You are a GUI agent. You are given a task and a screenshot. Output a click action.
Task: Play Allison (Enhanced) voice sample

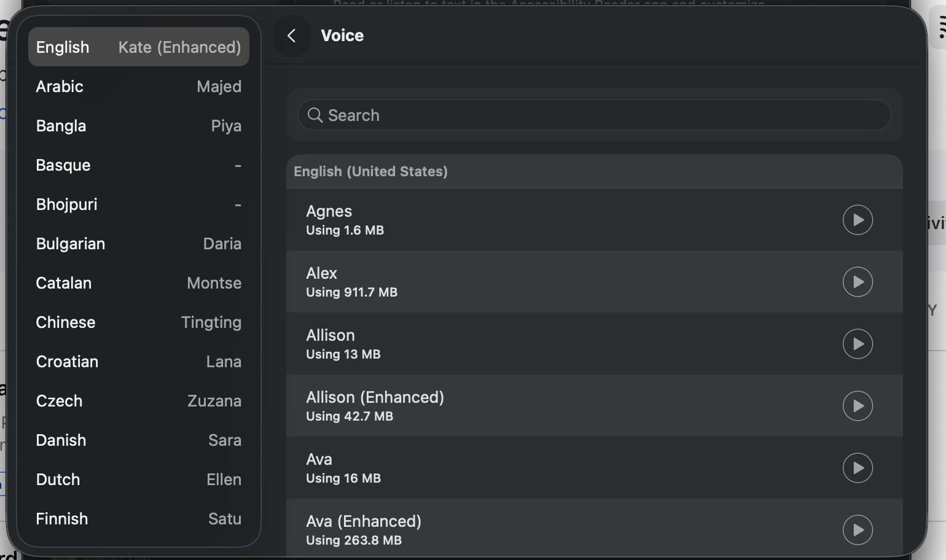[858, 406]
